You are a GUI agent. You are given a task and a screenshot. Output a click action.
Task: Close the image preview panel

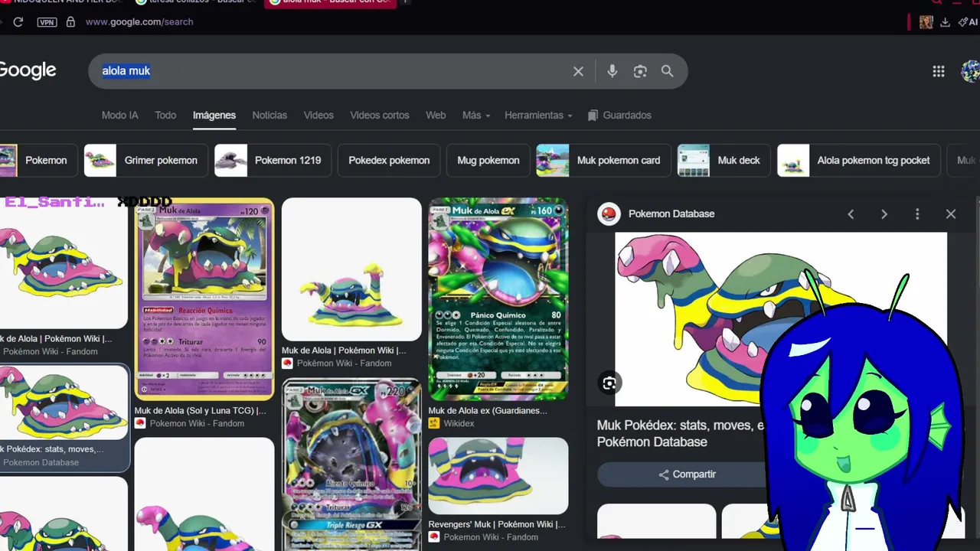(951, 214)
